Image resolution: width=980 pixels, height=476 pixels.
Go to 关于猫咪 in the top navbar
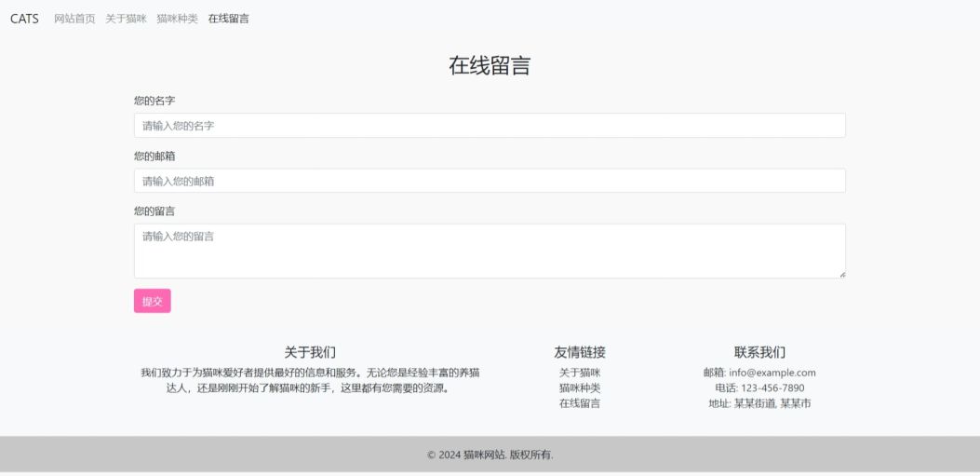126,19
